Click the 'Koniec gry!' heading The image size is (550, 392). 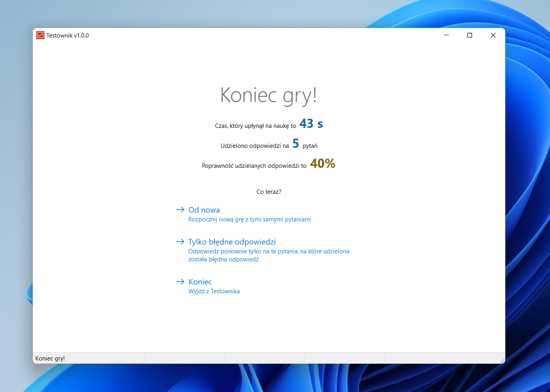269,96
